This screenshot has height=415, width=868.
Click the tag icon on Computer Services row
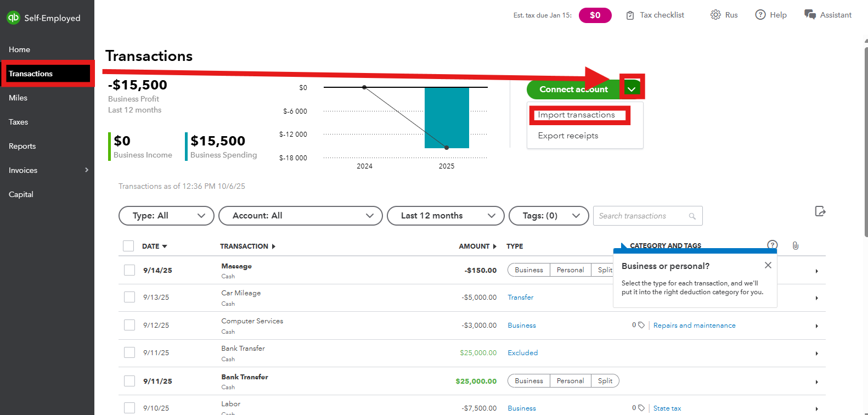point(641,325)
